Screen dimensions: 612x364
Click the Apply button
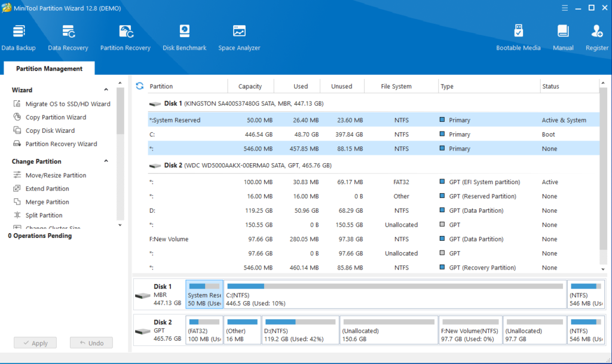[35, 343]
